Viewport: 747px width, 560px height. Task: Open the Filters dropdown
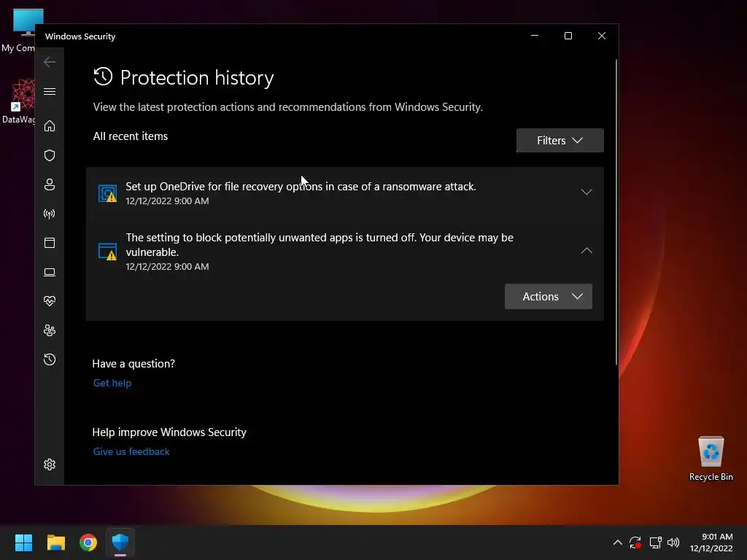pos(560,141)
